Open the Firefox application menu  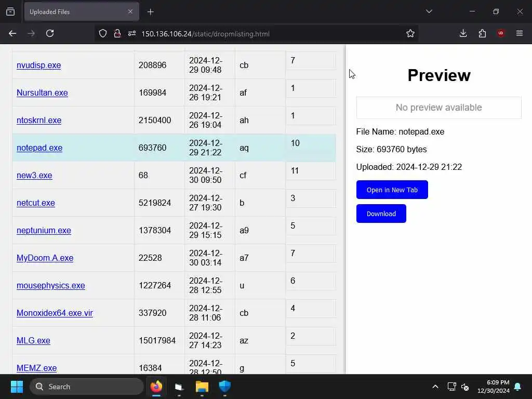pyautogui.click(x=520, y=33)
